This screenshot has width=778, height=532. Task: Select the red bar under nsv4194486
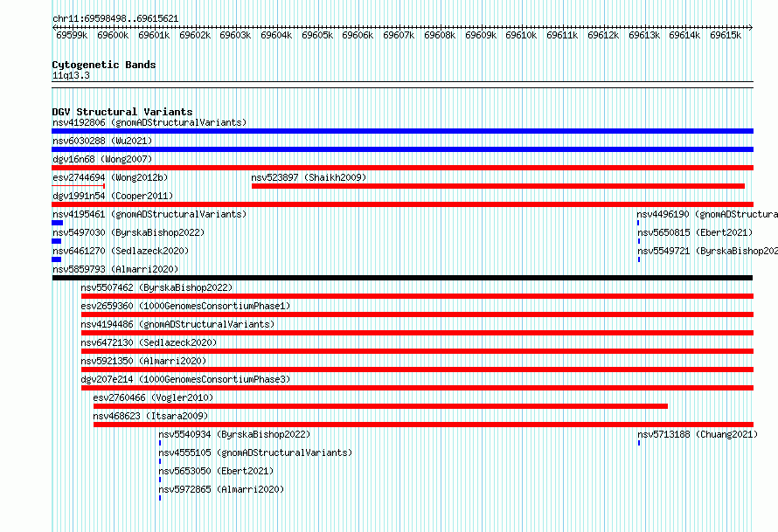tap(417, 333)
